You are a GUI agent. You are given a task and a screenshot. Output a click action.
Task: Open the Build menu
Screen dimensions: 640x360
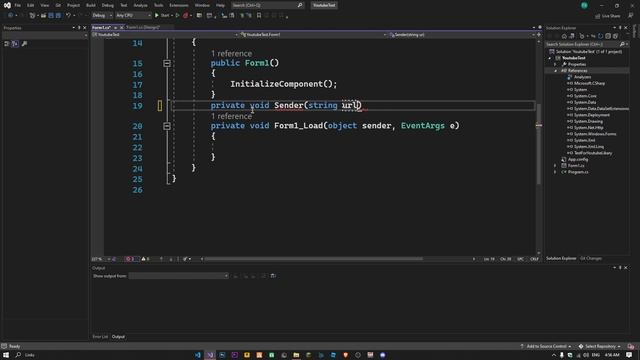91,5
